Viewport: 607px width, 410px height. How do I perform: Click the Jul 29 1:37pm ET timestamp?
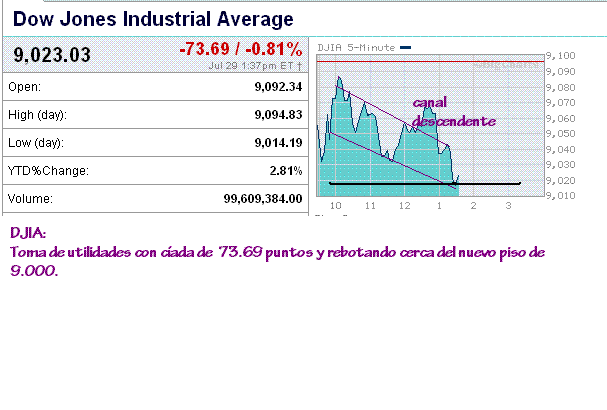[255, 66]
